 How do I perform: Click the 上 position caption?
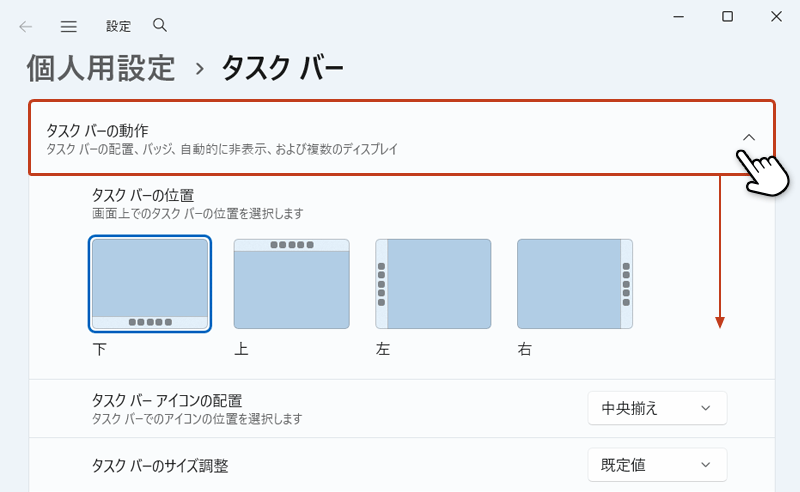pyautogui.click(x=241, y=350)
